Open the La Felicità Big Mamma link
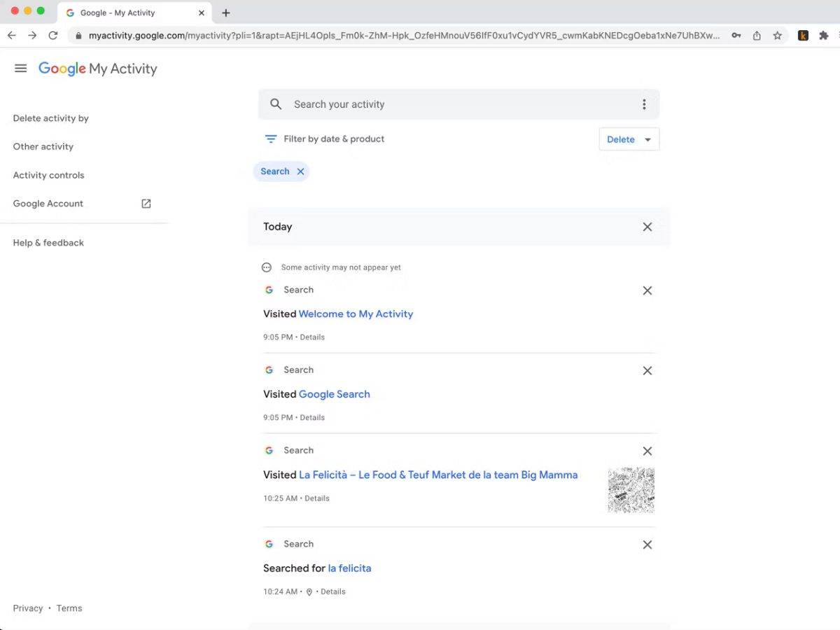The width and height of the screenshot is (840, 630). tap(437, 475)
